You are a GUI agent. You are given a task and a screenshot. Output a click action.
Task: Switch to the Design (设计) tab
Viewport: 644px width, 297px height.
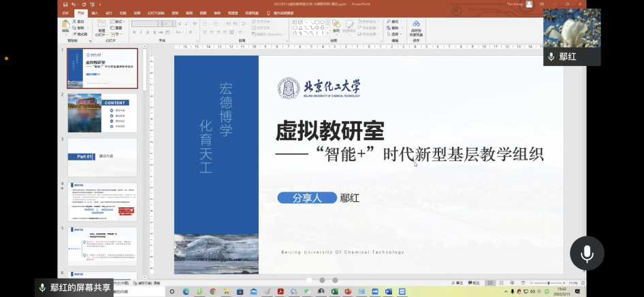(109, 13)
